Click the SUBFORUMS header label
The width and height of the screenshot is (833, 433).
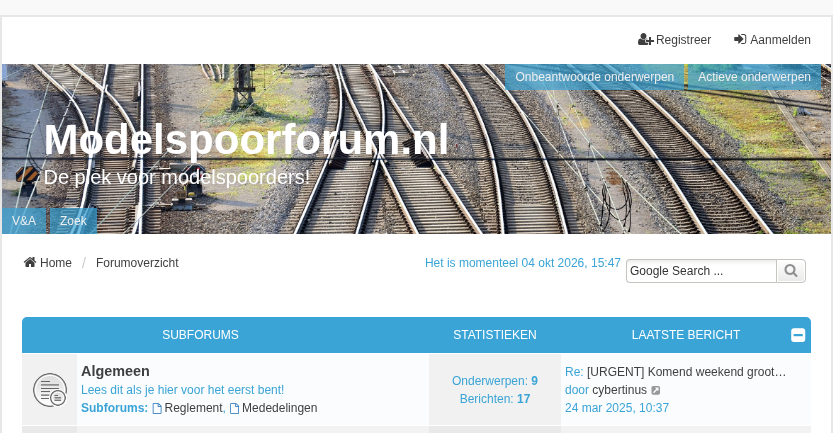(200, 335)
